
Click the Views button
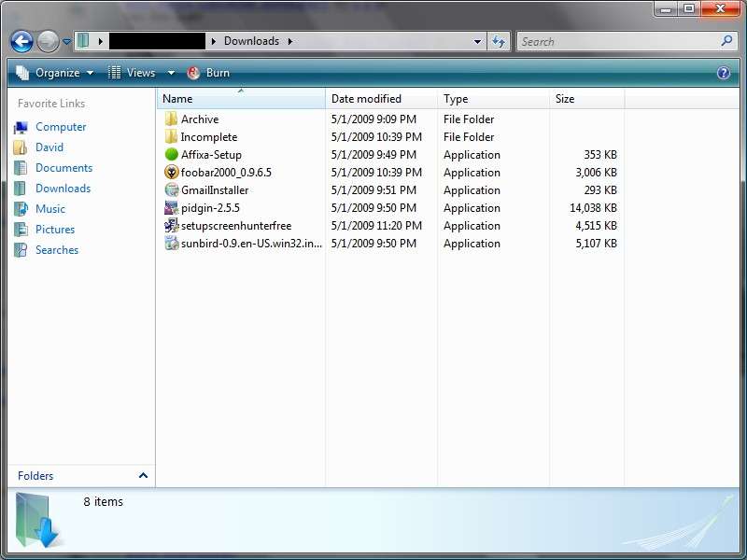(132, 73)
